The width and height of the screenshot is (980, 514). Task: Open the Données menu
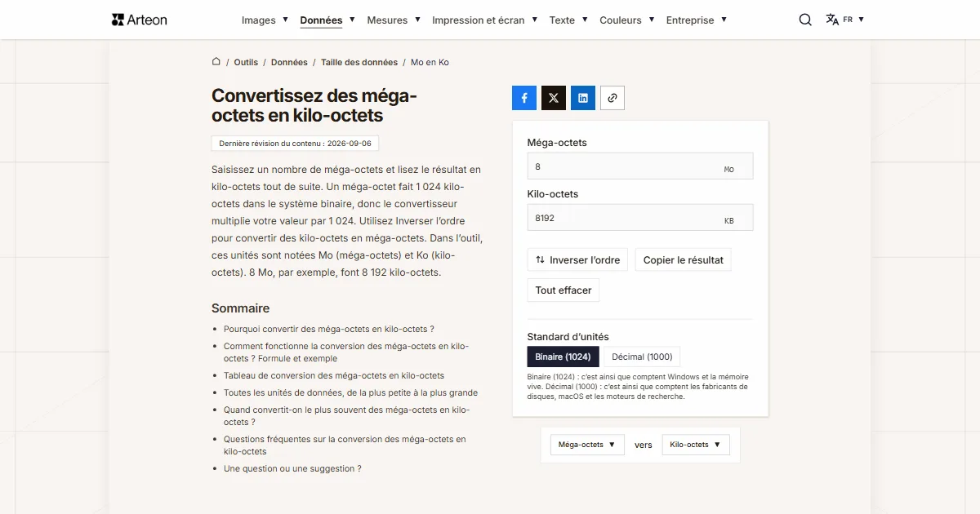point(327,20)
